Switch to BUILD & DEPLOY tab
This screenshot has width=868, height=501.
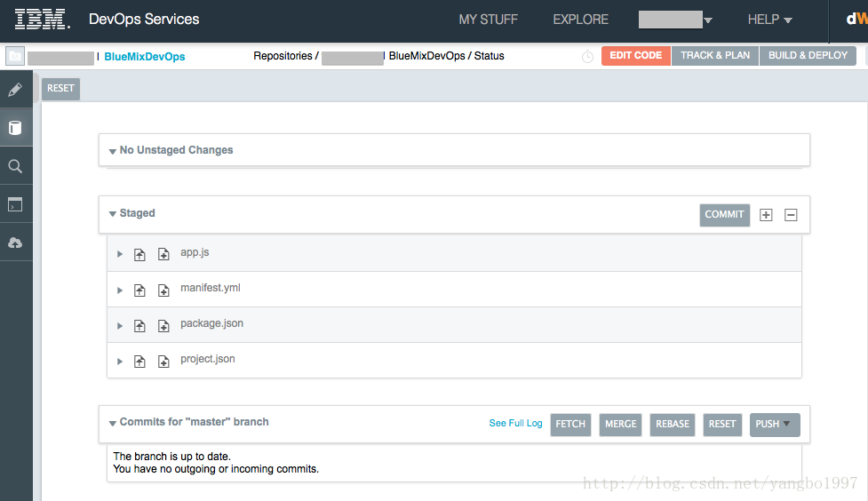808,55
